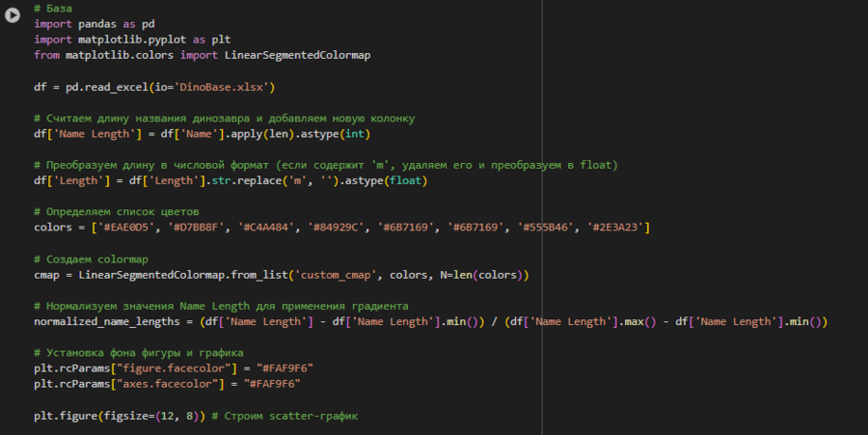Click '.max()' in the normalization line

pos(637,321)
